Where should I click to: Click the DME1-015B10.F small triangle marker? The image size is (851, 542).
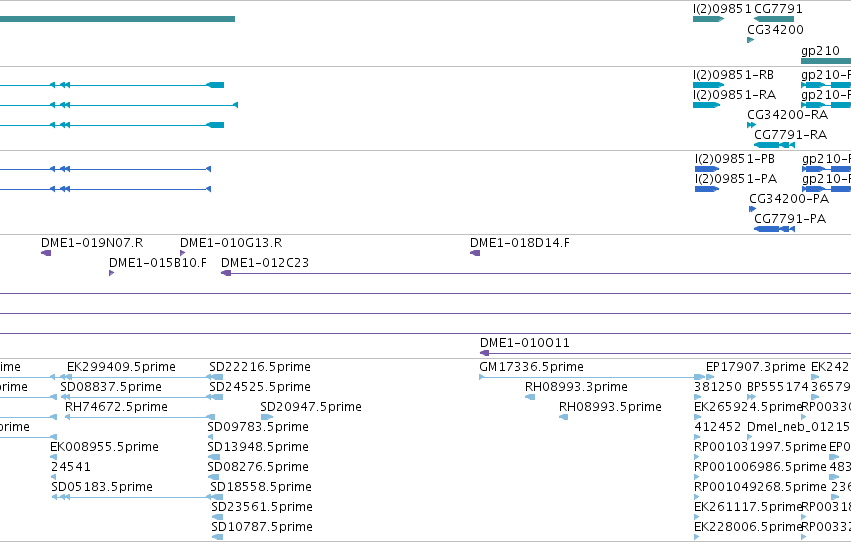111,273
